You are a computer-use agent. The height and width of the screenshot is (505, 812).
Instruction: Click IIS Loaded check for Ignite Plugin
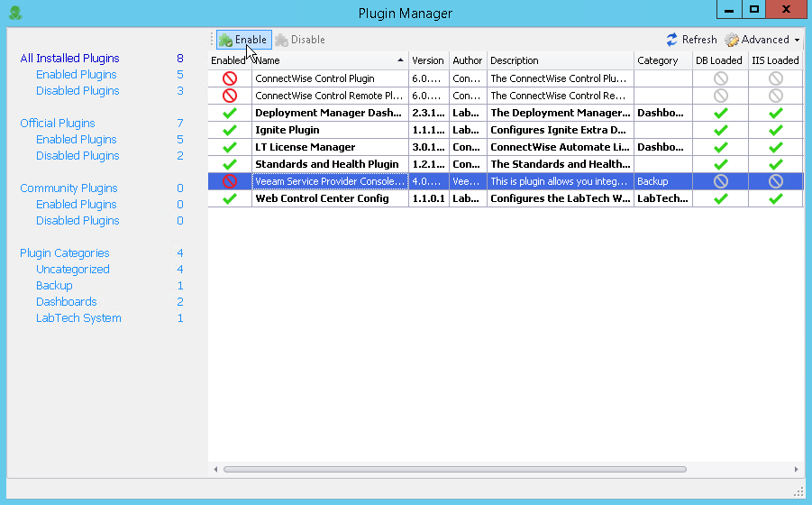coord(776,130)
